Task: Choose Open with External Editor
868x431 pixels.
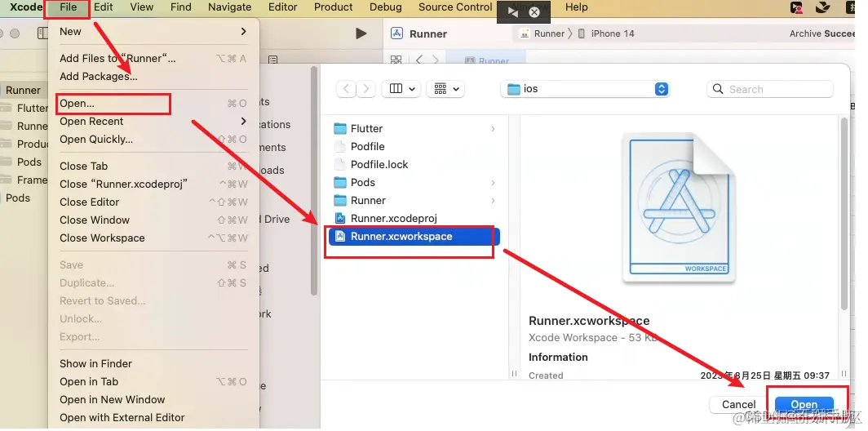Action: (x=153, y=417)
